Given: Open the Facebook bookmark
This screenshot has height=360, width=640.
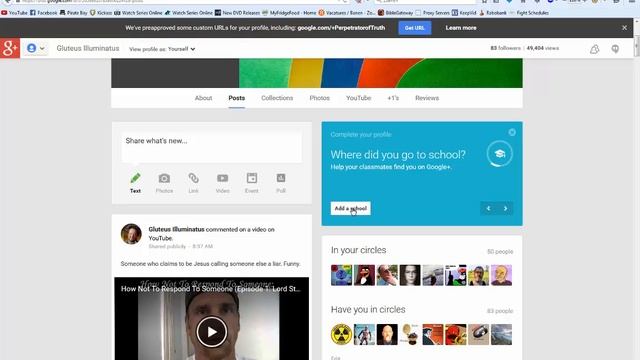Looking at the screenshot, I should (x=44, y=13).
